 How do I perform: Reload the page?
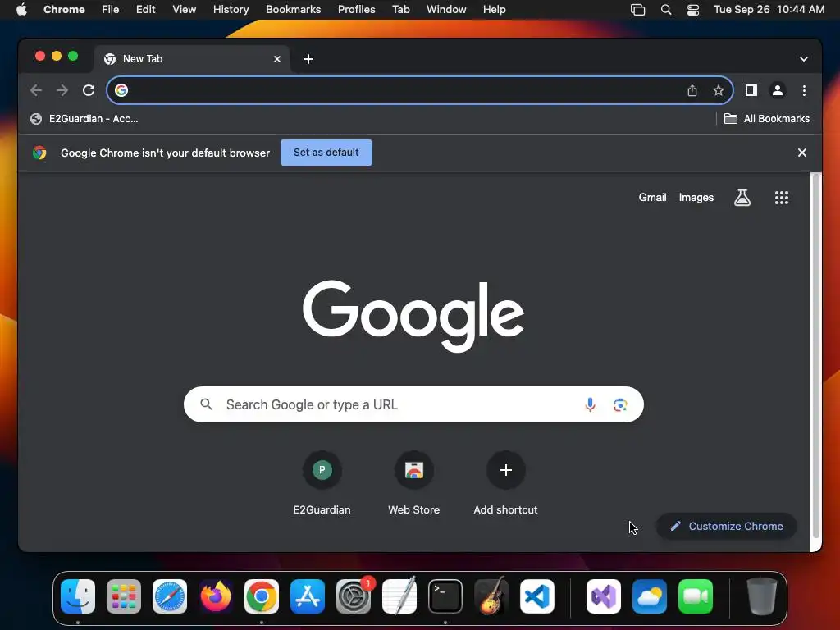(x=89, y=90)
